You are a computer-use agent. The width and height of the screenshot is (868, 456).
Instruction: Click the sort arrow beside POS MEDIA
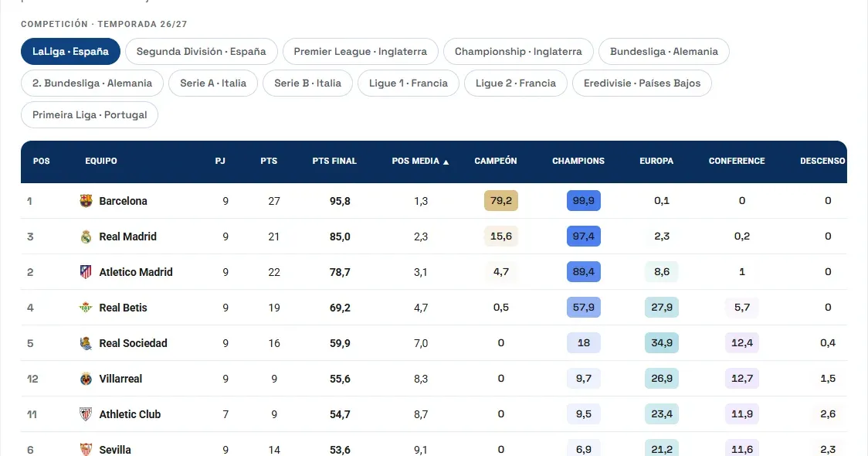click(x=446, y=162)
